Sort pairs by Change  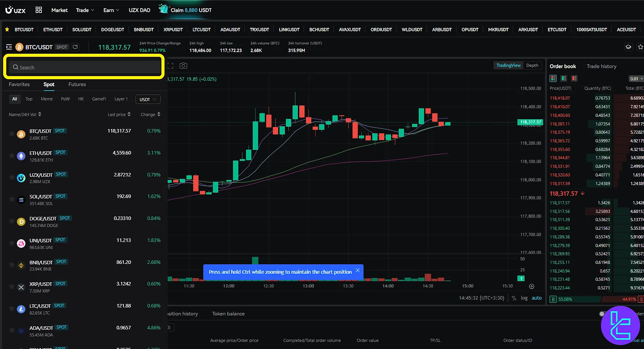point(150,115)
